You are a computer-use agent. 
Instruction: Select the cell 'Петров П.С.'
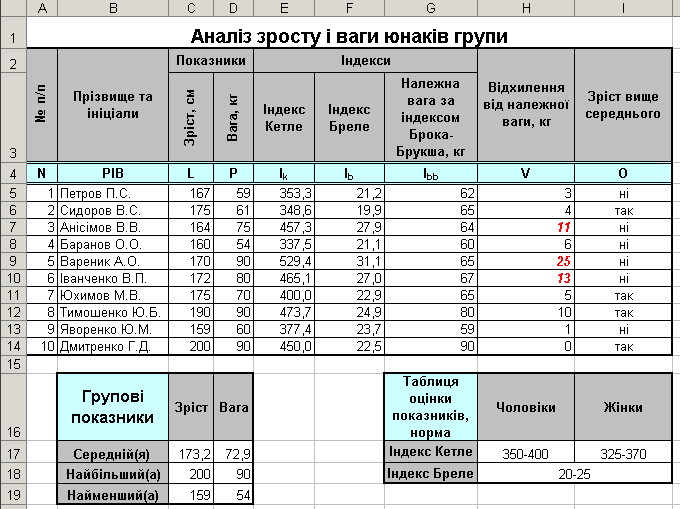(113, 193)
